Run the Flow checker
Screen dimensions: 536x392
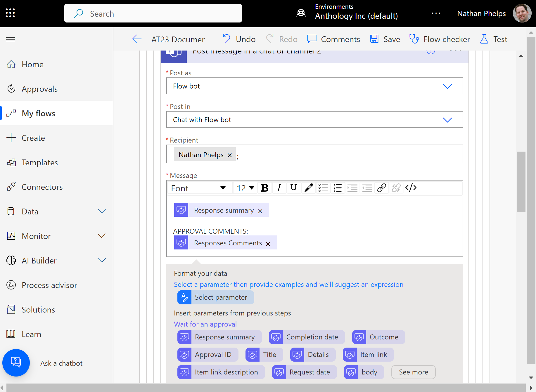click(x=440, y=39)
